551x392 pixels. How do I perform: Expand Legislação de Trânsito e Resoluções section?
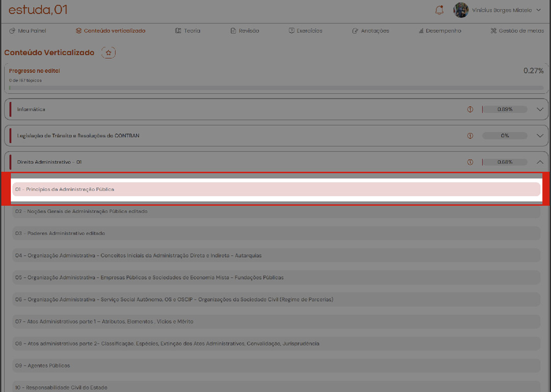[x=540, y=136]
